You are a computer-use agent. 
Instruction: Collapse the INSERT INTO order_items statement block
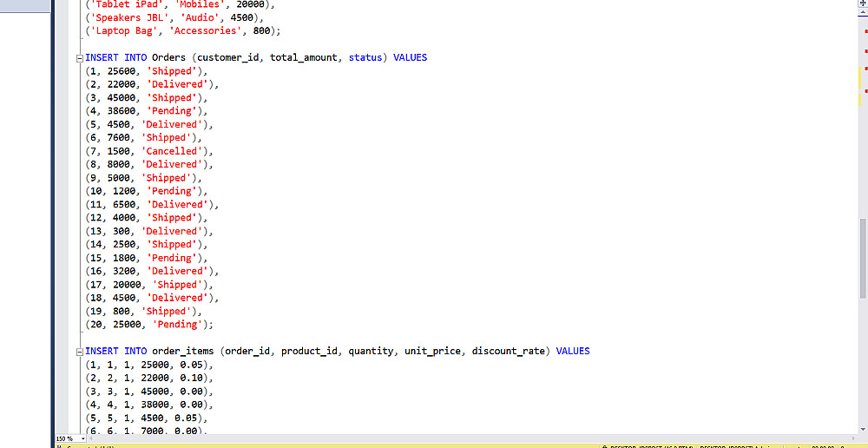pyautogui.click(x=80, y=351)
